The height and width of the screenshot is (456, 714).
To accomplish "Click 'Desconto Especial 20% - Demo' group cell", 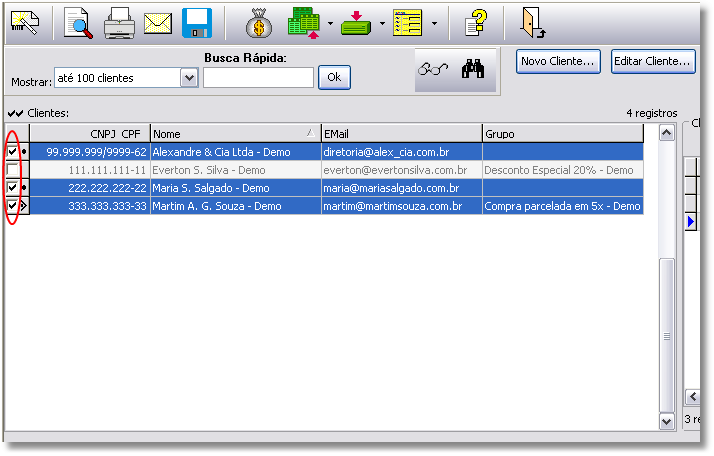I will [562, 170].
